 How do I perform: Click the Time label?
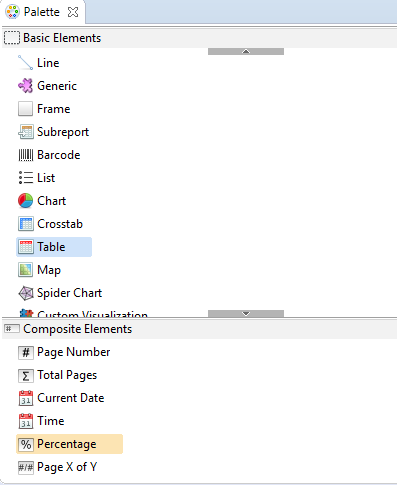click(x=50, y=421)
